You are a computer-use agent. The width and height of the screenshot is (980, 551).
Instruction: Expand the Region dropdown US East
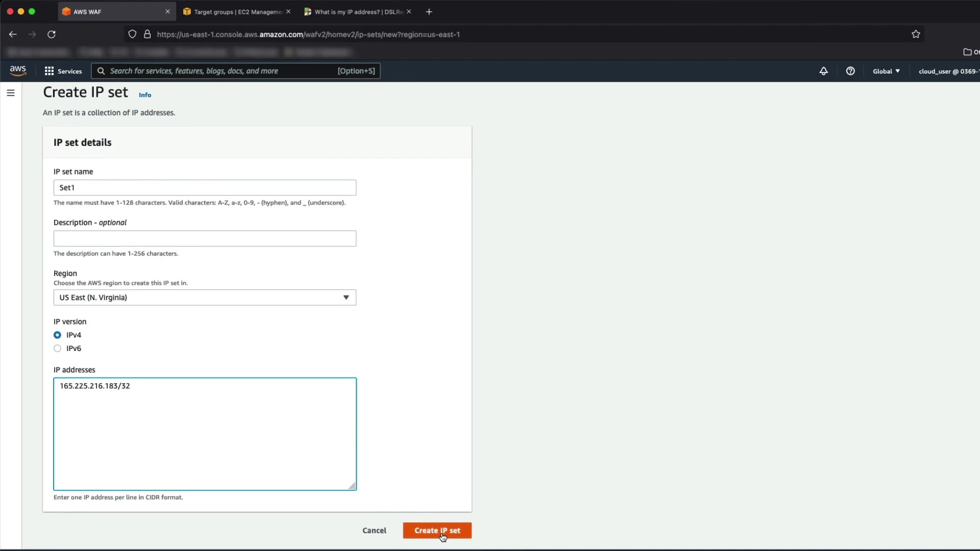(x=205, y=297)
